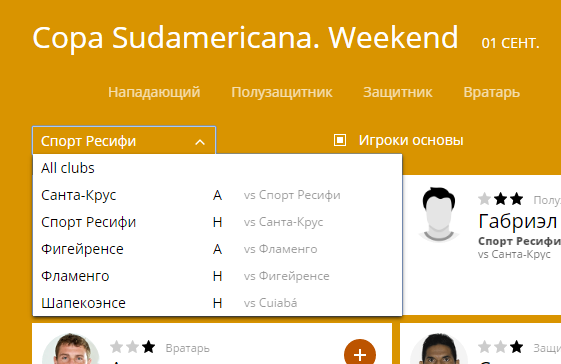
Task: Open the goalkeeper's player photo
Action: [x=70, y=349]
